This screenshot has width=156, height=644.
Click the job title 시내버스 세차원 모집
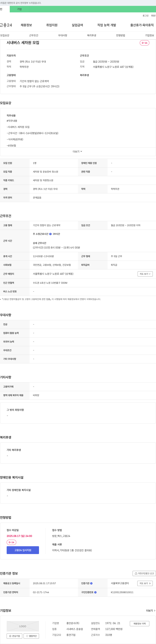(x=23, y=43)
